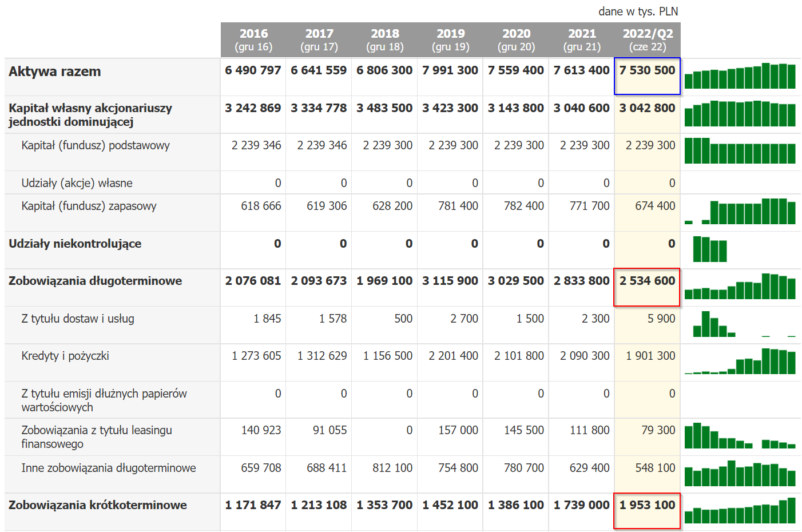
Task: Select the short-term liabilities value 1 739 000
Action: [x=581, y=505]
